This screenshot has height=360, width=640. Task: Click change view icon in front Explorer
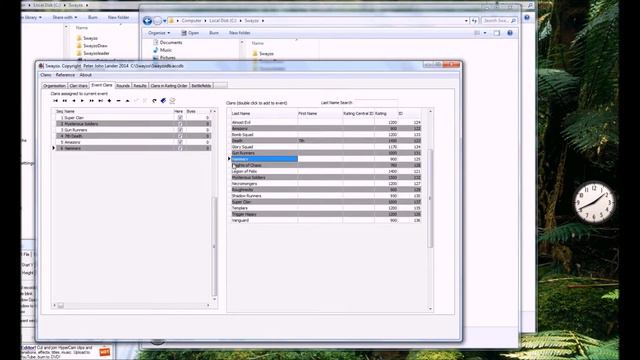tap(477, 33)
